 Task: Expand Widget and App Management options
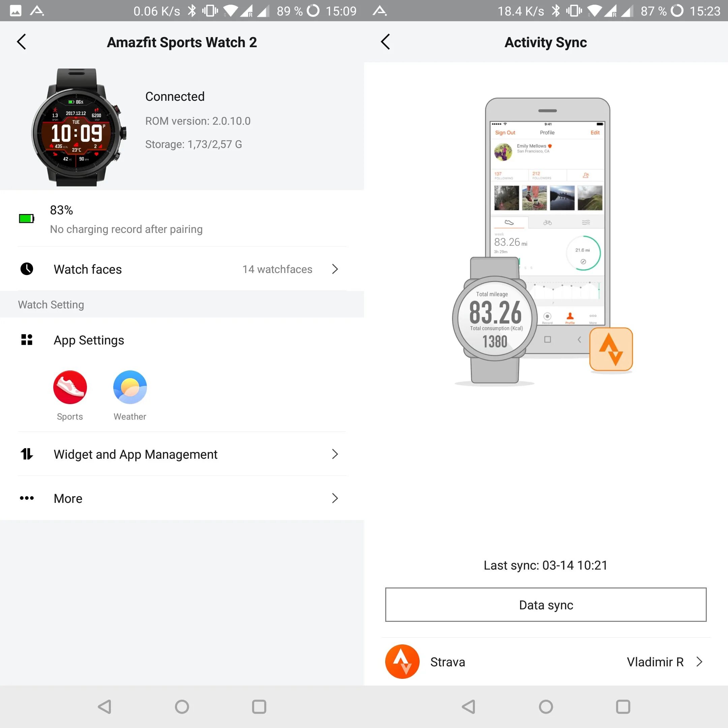[x=335, y=454]
